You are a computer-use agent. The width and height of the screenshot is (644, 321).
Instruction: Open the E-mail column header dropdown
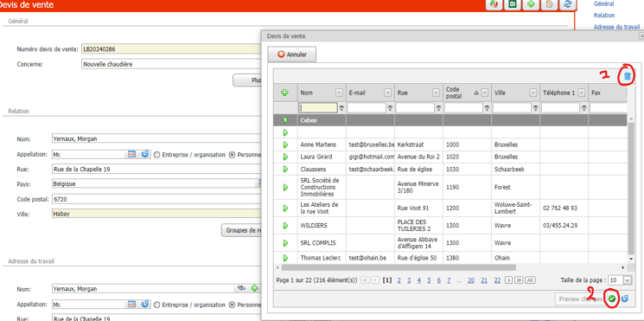pos(387,93)
